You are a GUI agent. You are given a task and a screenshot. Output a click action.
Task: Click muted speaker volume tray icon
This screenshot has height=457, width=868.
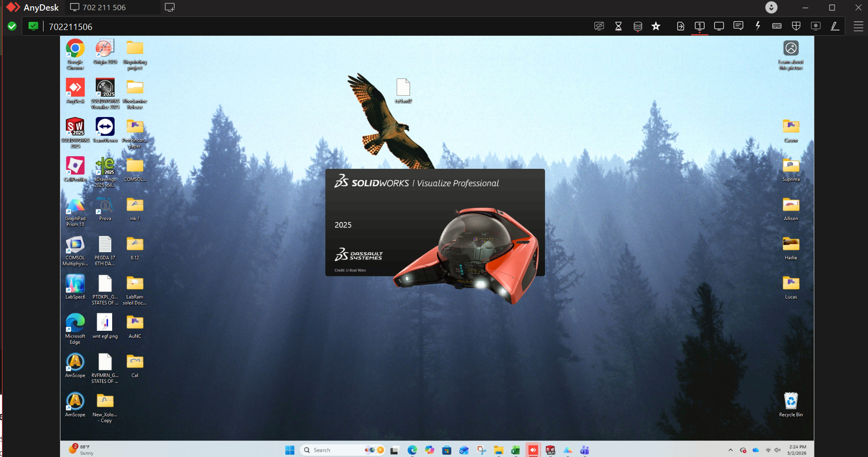(x=778, y=450)
